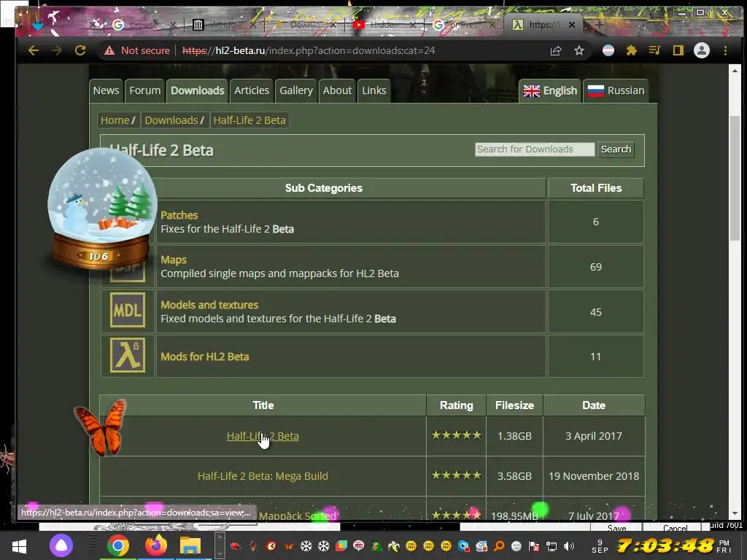
Task: Click the speaker volume tray icon
Action: click(569, 546)
